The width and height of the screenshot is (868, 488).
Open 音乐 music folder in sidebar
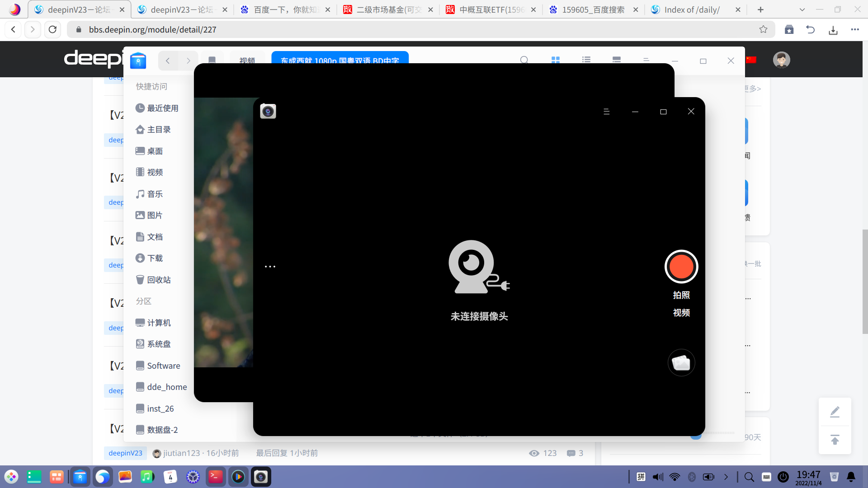coord(154,194)
